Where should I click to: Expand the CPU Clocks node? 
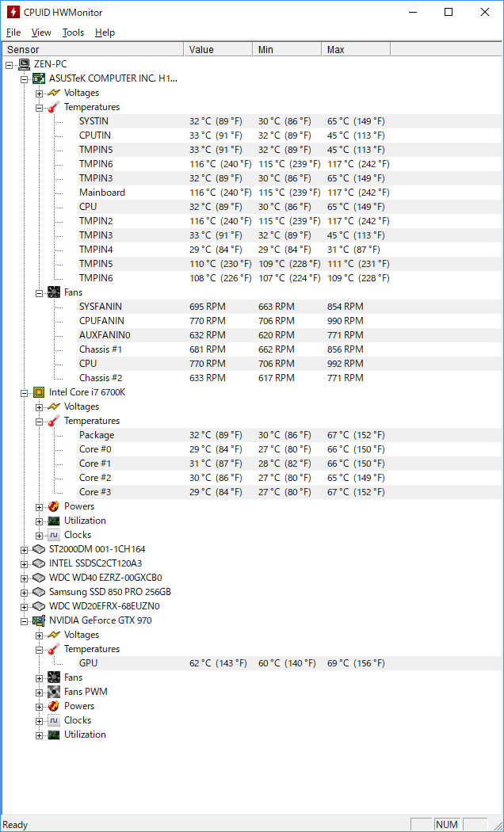pos(39,536)
